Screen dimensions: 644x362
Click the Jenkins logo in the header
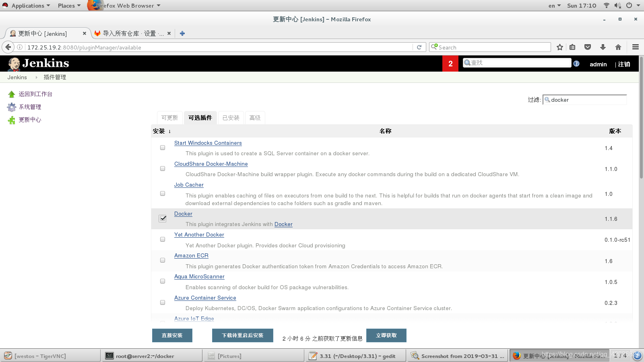(38, 64)
